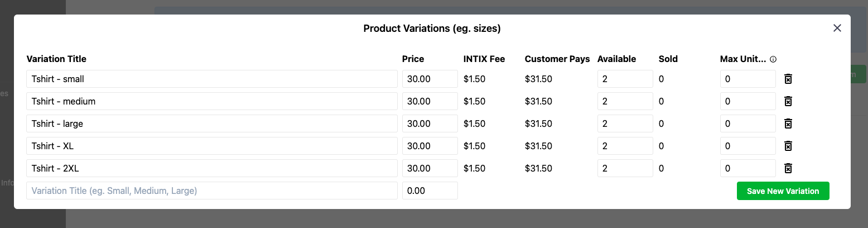Edit the Tshirt - medium price field
Viewport: 868px width, 228px height.
(x=430, y=101)
